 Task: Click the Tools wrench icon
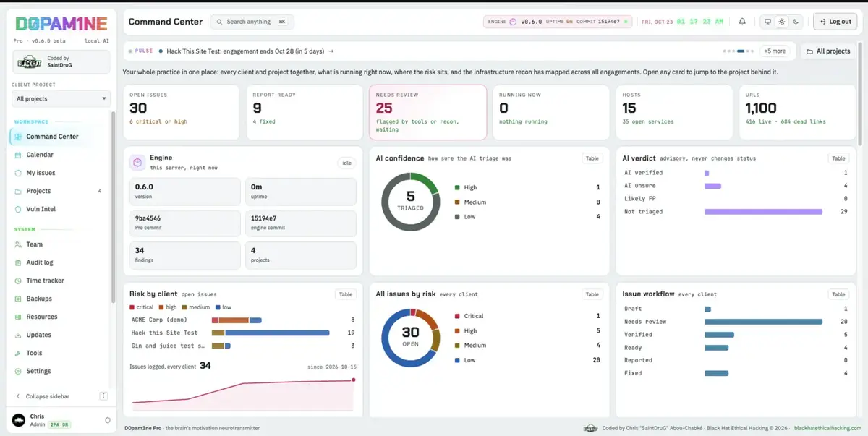click(x=19, y=353)
